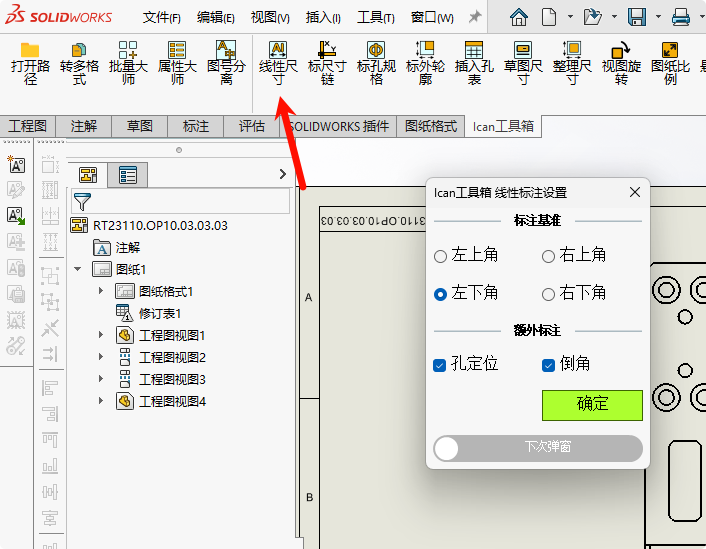Click the 线性尺寸 linear dimension tool

278,63
